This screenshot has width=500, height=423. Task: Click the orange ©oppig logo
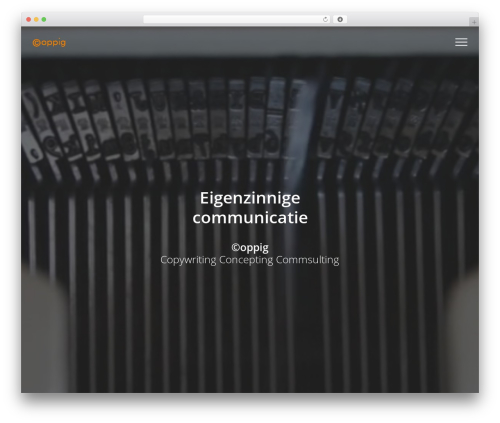point(49,43)
